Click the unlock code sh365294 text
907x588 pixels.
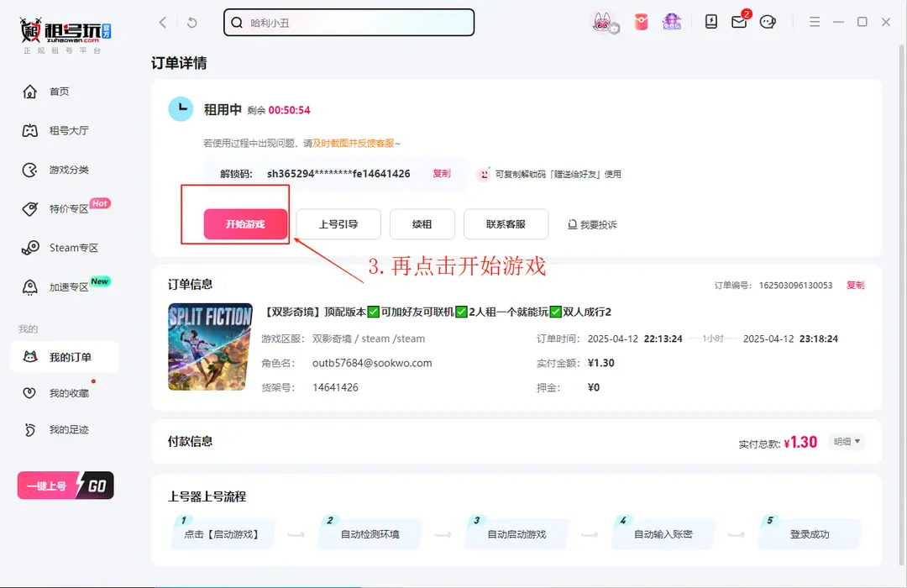[338, 174]
